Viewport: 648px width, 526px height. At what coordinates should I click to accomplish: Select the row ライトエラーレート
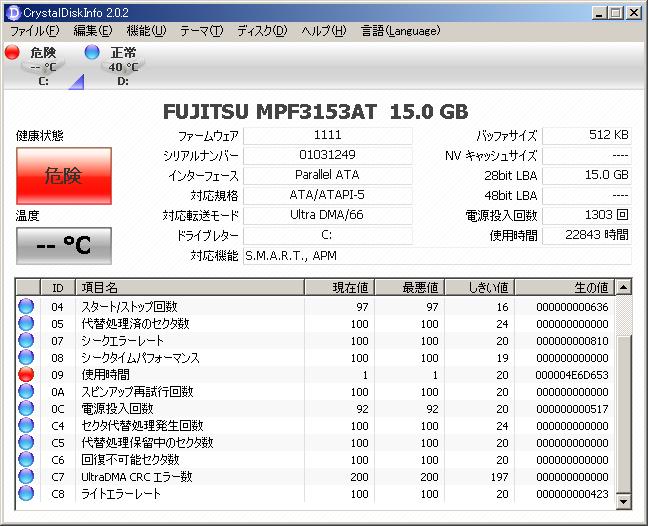(x=315, y=494)
